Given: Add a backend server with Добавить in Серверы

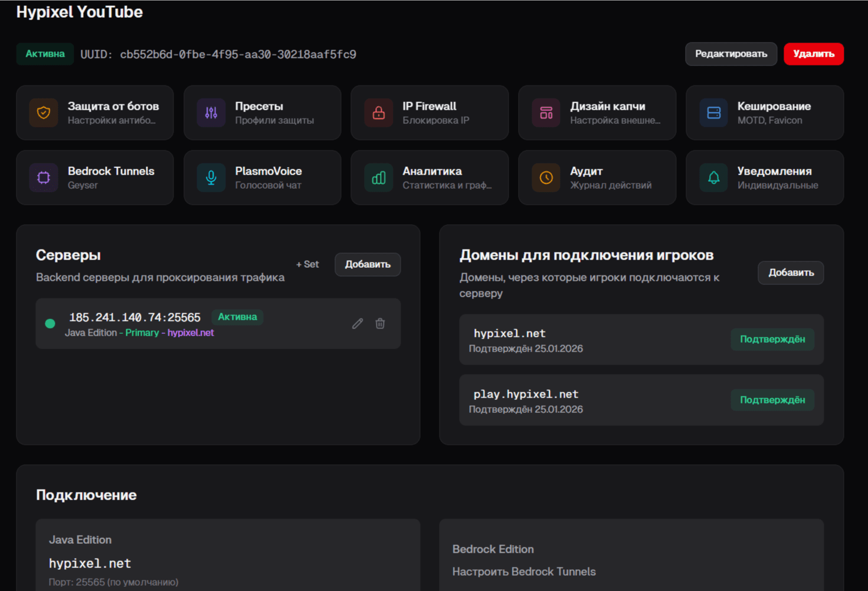Looking at the screenshot, I should pos(368,264).
